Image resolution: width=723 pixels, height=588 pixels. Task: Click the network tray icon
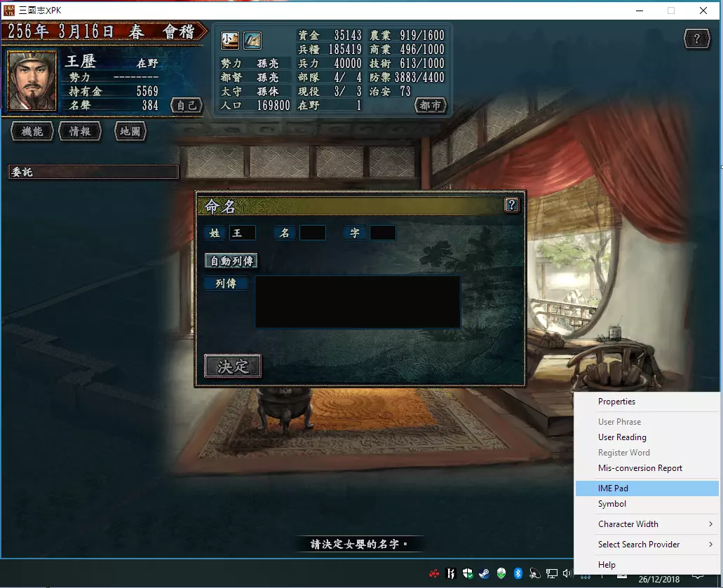click(x=551, y=573)
